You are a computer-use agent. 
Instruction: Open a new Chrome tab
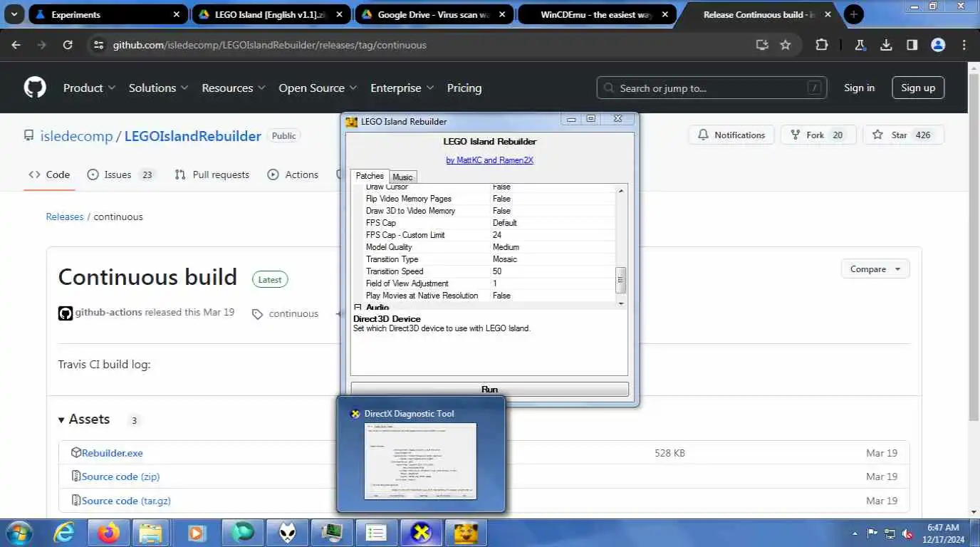[x=853, y=14]
